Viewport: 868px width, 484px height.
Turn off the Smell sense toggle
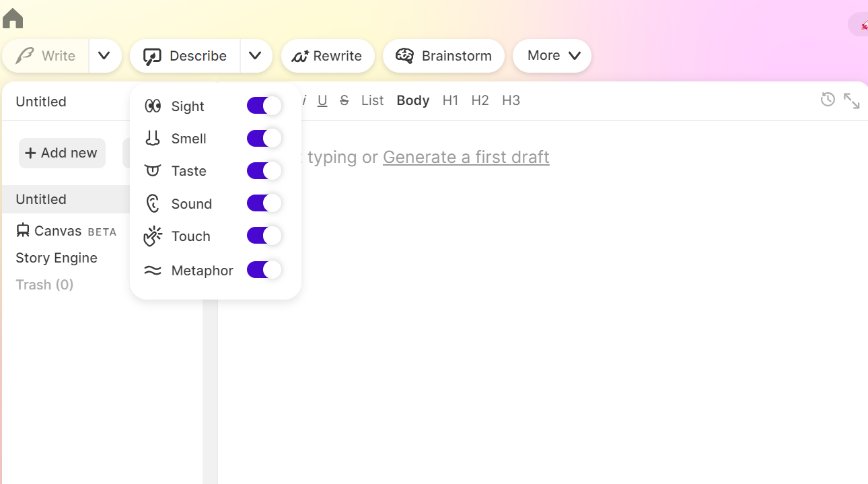264,138
